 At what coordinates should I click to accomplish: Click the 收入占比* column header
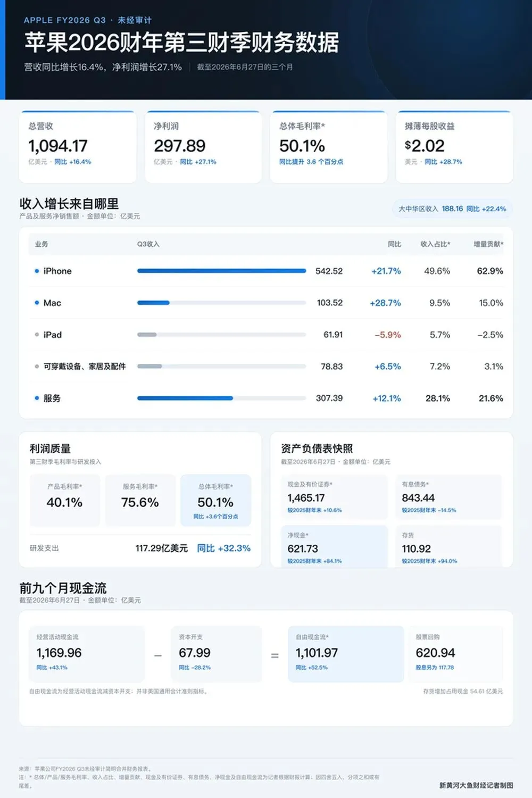click(435, 244)
